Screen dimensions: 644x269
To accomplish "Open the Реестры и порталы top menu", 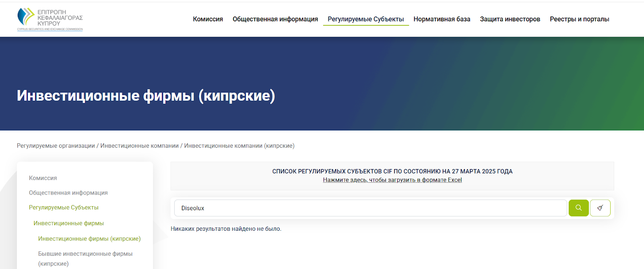I will [580, 19].
